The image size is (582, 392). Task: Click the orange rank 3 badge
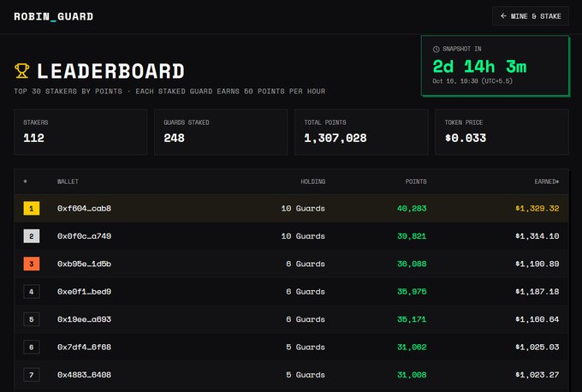tap(32, 264)
